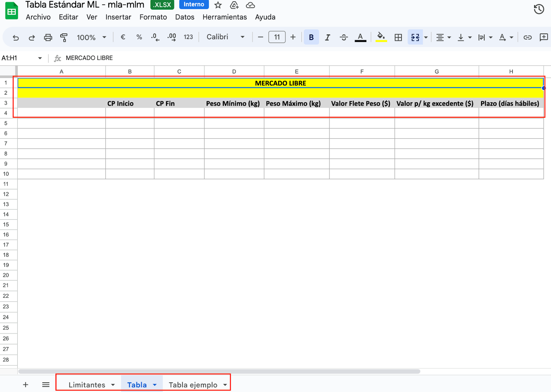Click the Print icon

48,38
